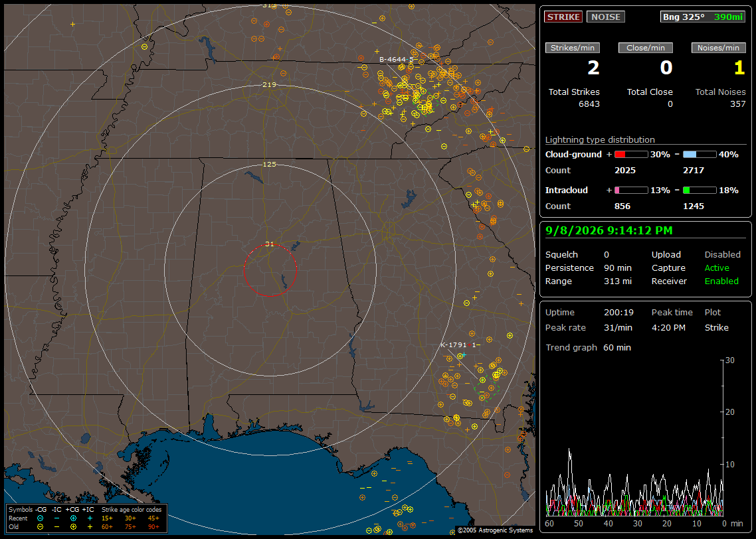Click the Upload Disabled status value

[722, 255]
